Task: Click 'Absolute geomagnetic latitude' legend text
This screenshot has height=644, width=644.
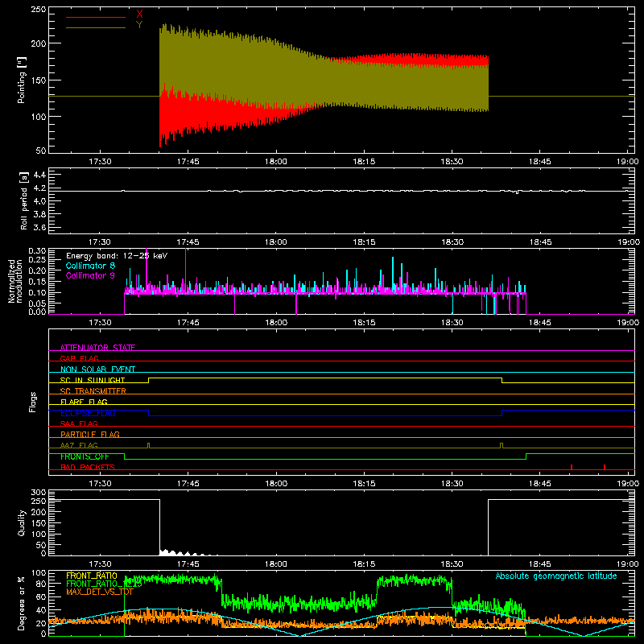Action: 556,576
